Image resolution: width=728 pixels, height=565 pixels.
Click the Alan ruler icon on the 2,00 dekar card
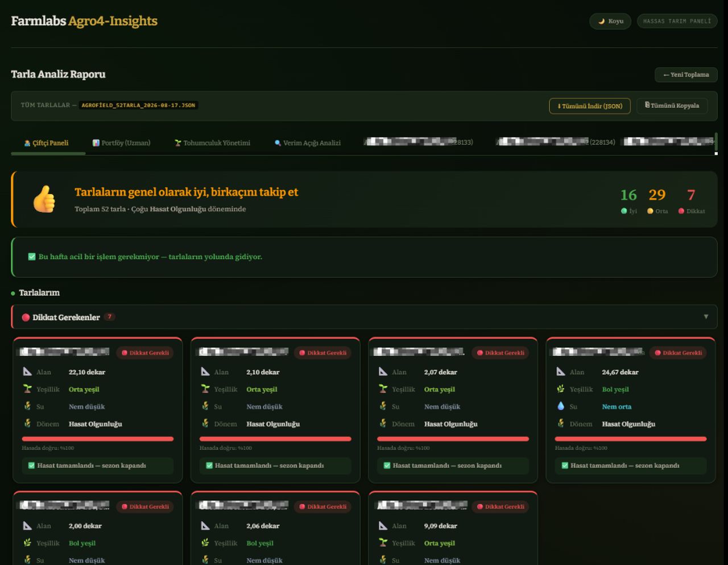[27, 526]
